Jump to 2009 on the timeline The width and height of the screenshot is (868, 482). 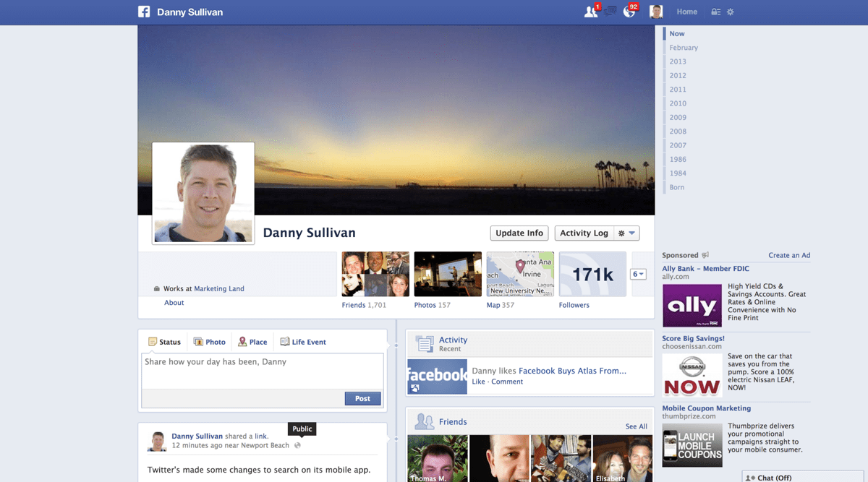678,117
